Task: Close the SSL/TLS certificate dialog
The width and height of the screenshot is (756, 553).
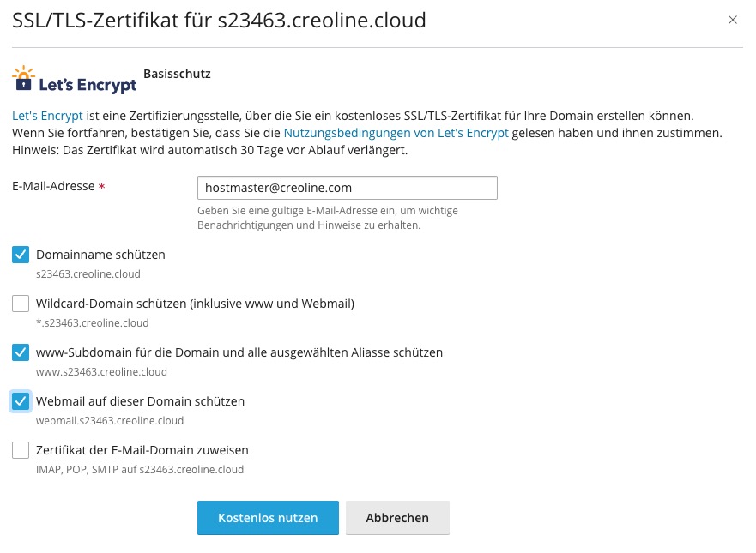Action: coord(732,20)
